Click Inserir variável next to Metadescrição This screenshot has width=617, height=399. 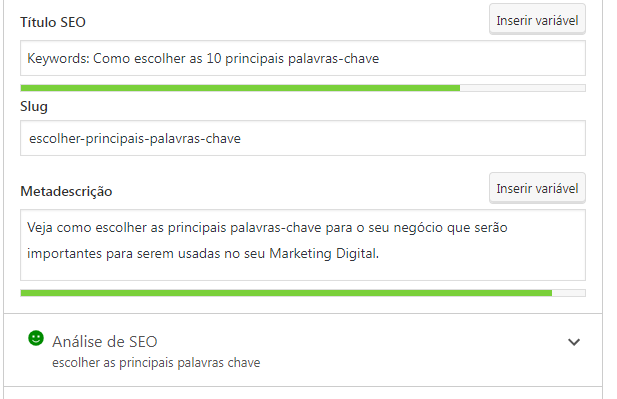pos(537,188)
